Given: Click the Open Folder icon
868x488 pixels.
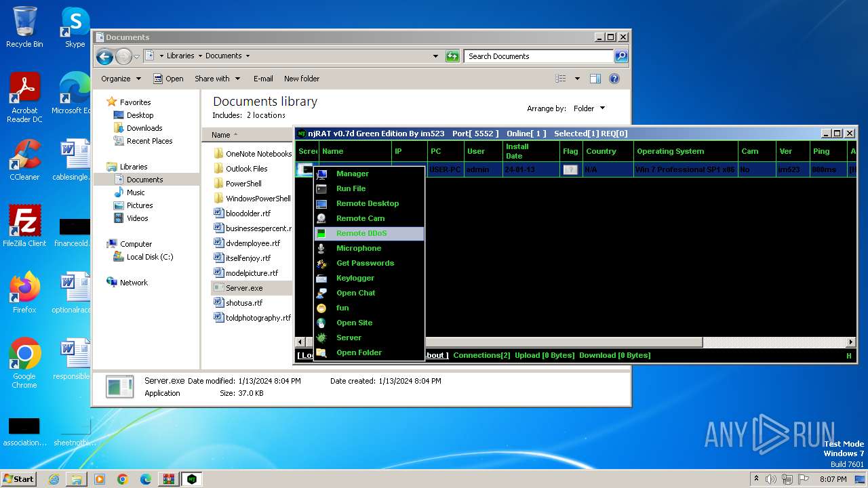Looking at the screenshot, I should pos(321,352).
